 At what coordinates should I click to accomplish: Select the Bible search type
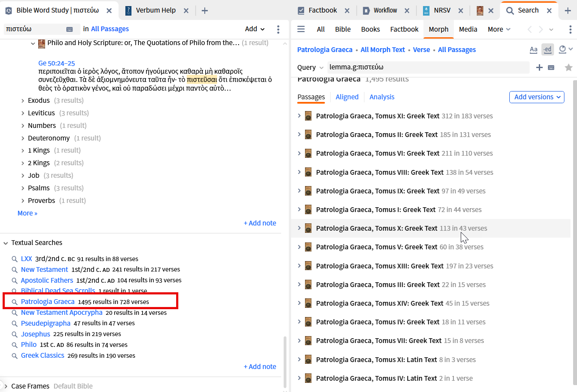coord(343,29)
